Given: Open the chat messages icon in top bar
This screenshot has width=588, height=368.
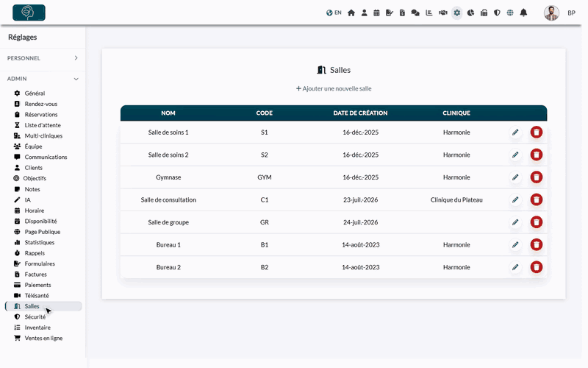Looking at the screenshot, I should [415, 13].
